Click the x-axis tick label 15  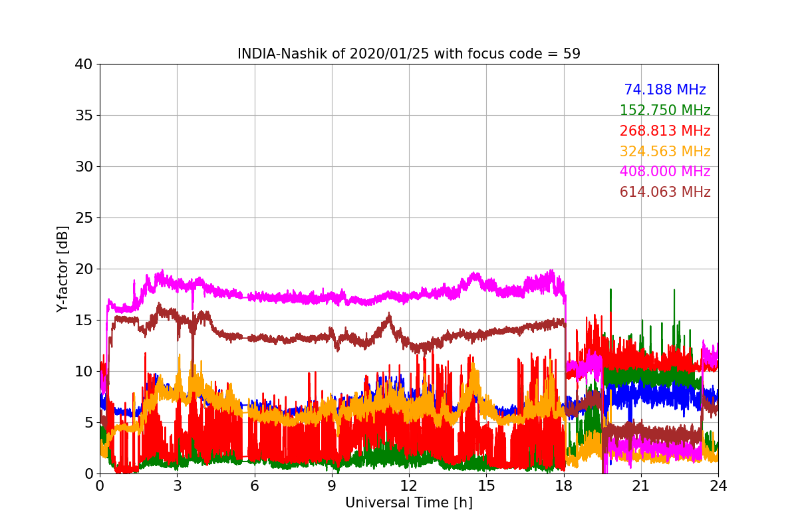point(486,486)
